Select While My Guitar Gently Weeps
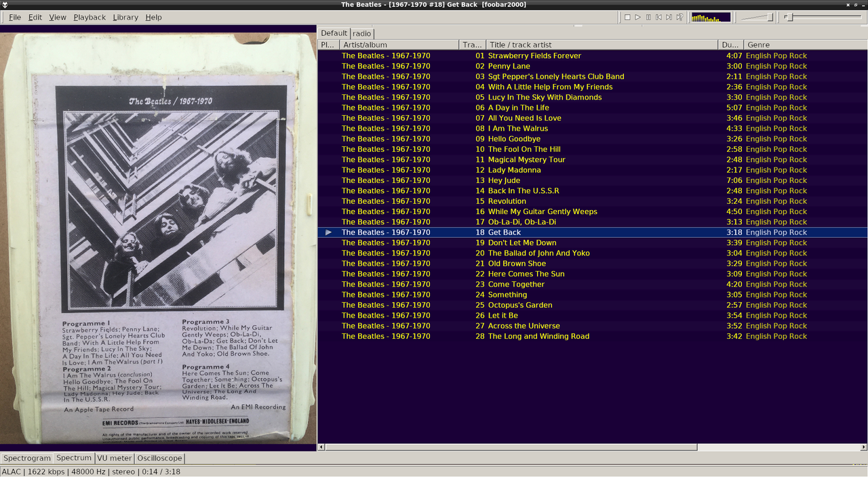Screen dimensions: 868x477 [x=593, y=211]
